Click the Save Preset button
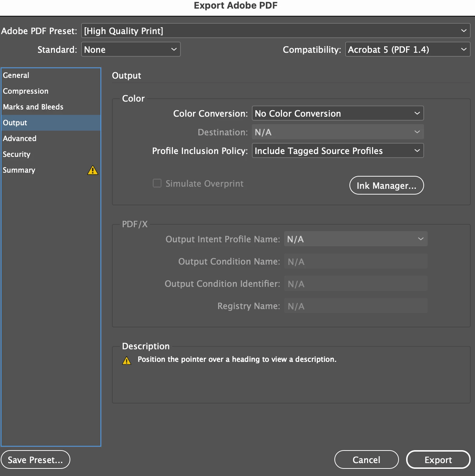 click(x=36, y=459)
